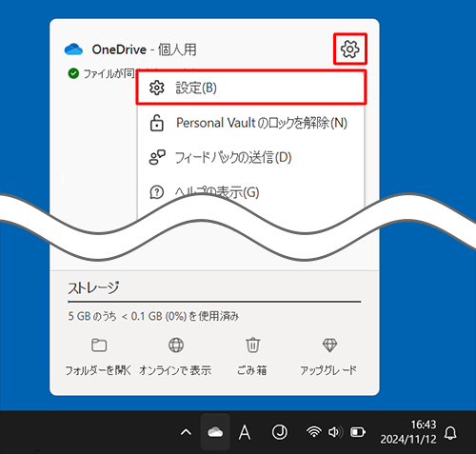Click the アップグレード diamond button
Image resolution: width=476 pixels, height=454 pixels.
tap(329, 358)
